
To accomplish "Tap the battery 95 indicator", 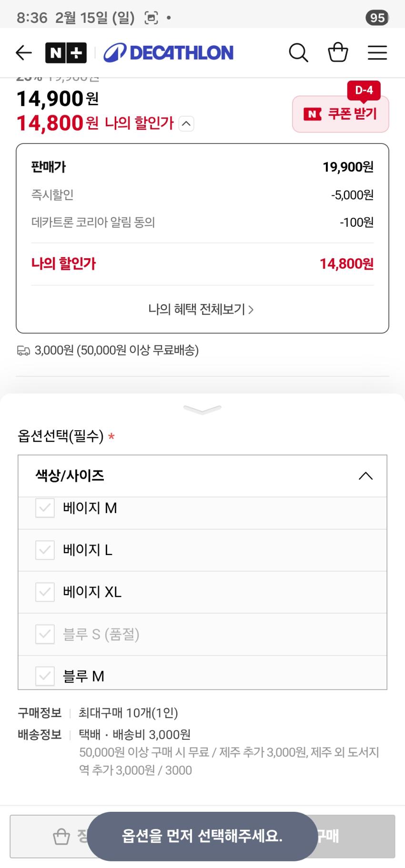I will point(377,18).
